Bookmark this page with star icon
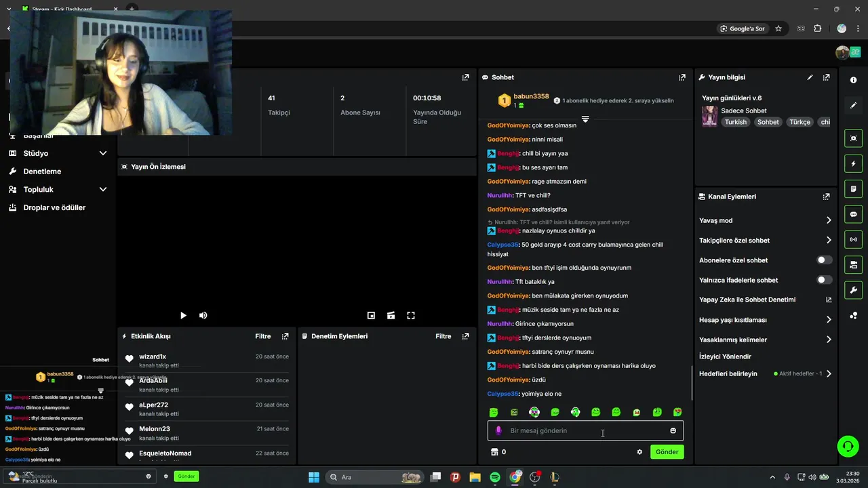The image size is (868, 488). [778, 28]
